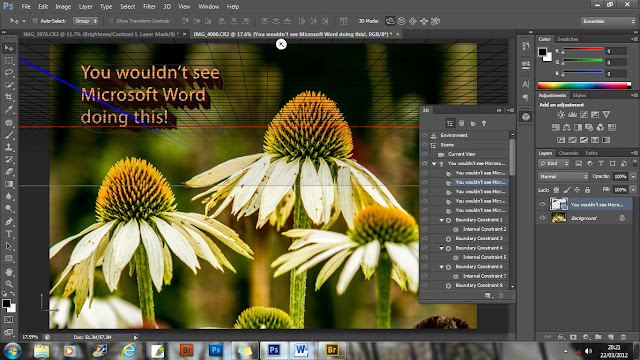This screenshot has width=640, height=360.
Task: Open the Essentials workspace dropdown
Action: [x=608, y=21]
